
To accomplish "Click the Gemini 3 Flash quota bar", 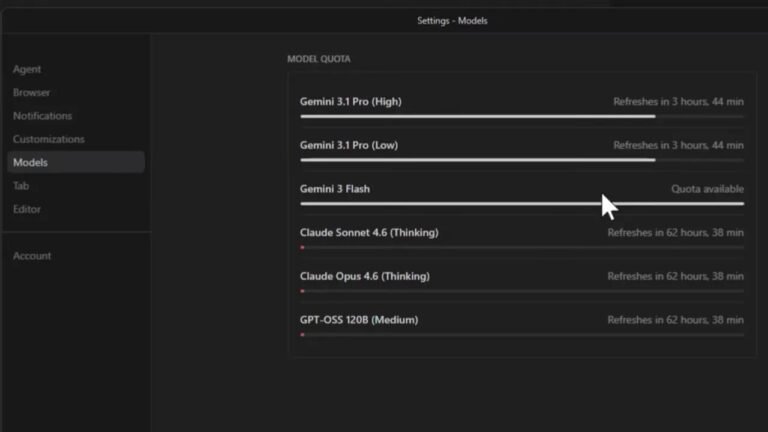I will 522,204.
